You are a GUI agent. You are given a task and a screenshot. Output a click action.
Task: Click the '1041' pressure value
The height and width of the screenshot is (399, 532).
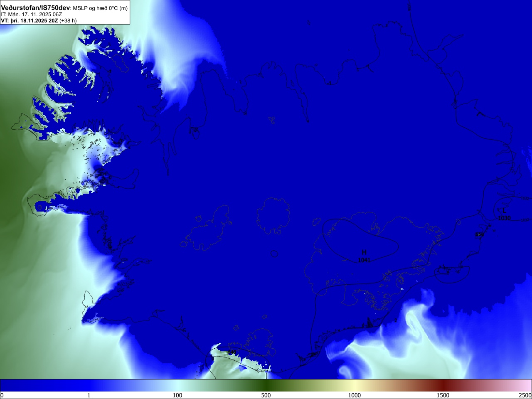click(x=364, y=260)
